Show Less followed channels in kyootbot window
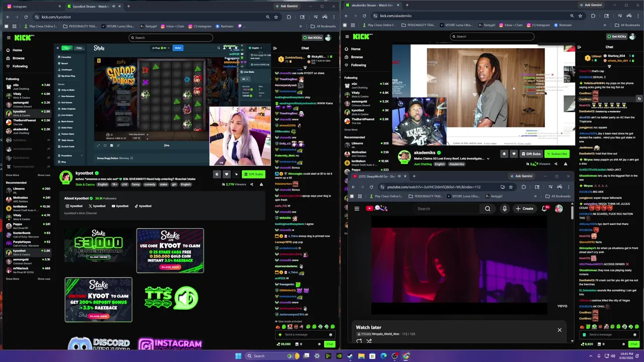 (44, 175)
